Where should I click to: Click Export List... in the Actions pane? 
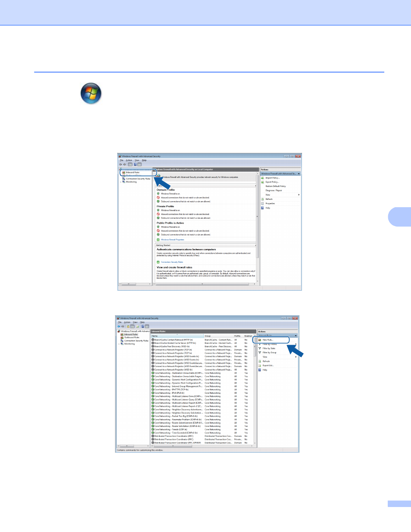[268, 365]
